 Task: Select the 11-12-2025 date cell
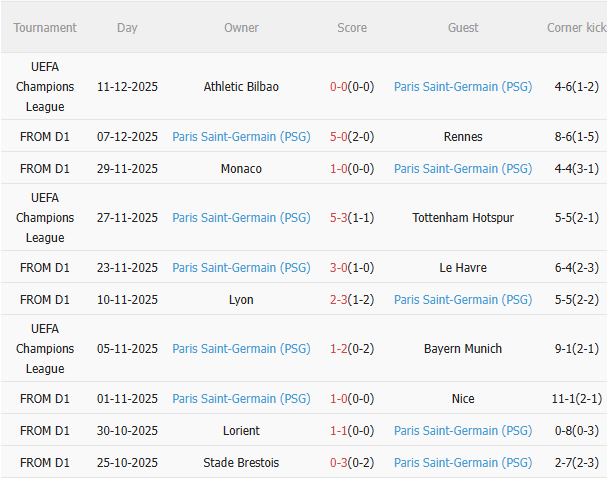127,87
